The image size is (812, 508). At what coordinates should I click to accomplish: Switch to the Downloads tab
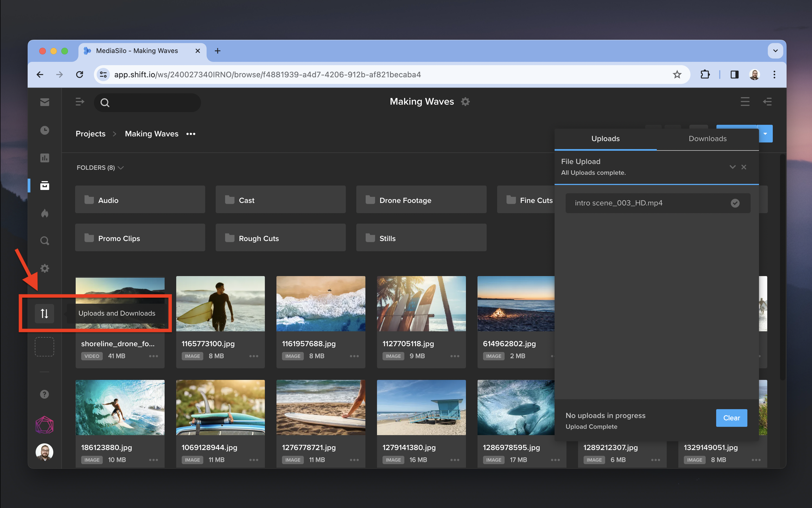coord(708,138)
